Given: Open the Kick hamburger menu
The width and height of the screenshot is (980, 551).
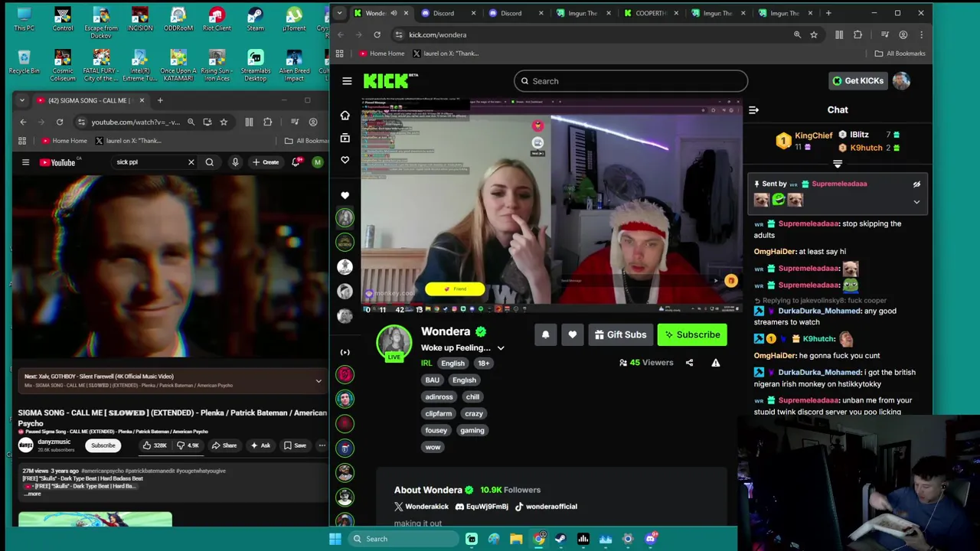Looking at the screenshot, I should (x=347, y=81).
